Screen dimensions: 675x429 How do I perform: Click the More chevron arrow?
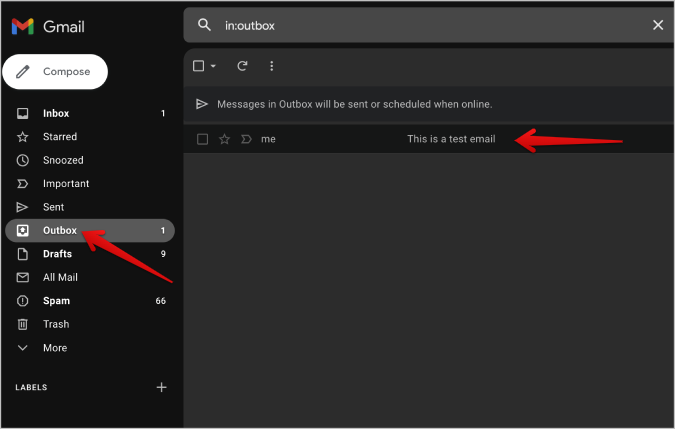22,348
